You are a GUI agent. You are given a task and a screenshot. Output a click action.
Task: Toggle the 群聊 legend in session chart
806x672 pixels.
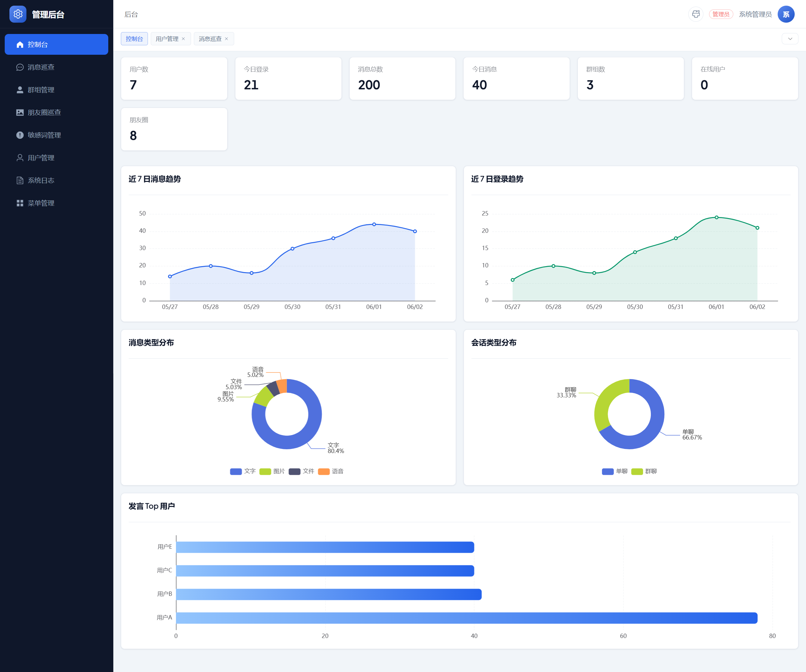click(644, 471)
